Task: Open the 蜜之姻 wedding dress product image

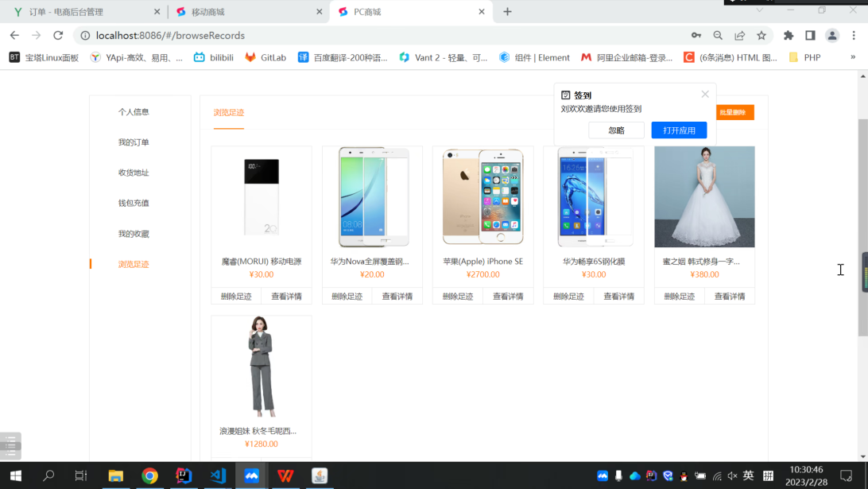Action: click(704, 197)
